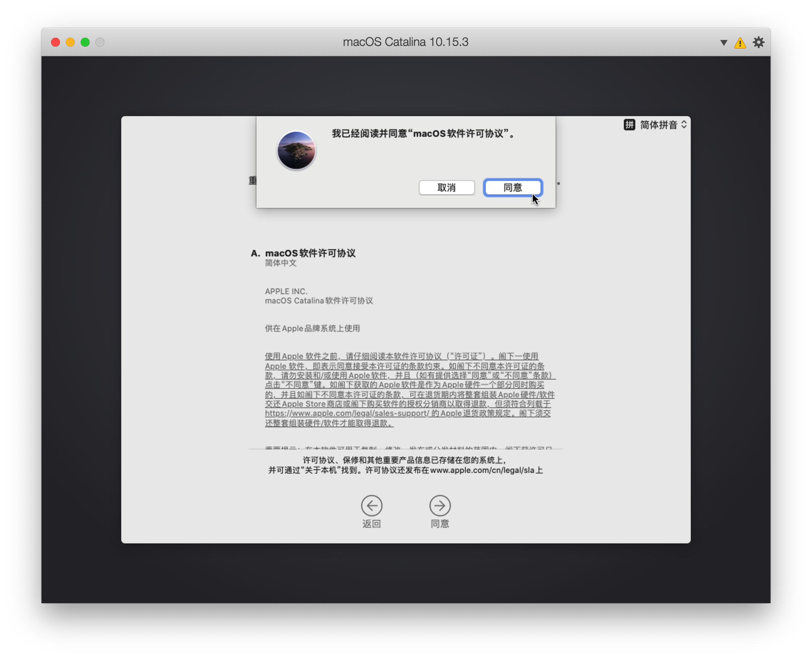Open the black down-triangle menu in title bar

tap(724, 43)
